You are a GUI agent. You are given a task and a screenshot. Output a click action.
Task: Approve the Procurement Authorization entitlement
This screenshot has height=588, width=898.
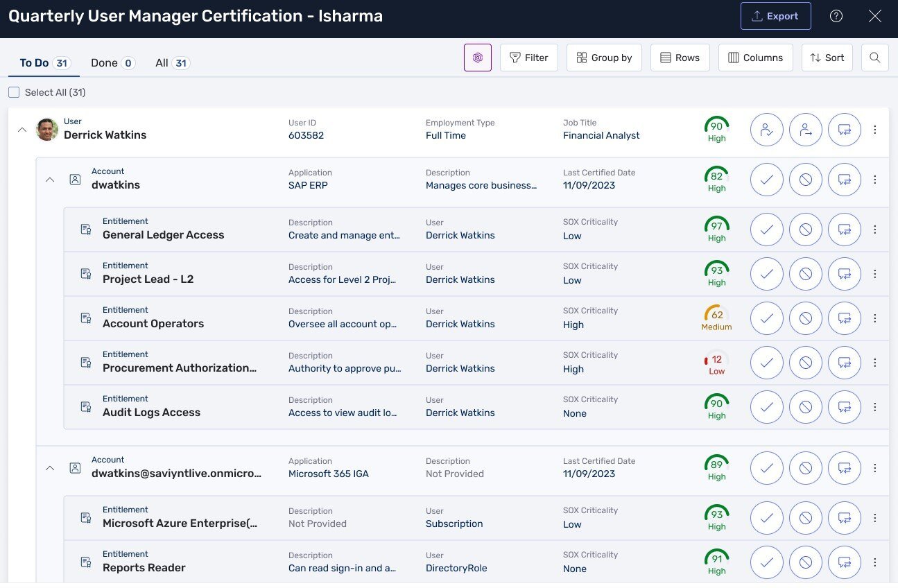pyautogui.click(x=767, y=362)
